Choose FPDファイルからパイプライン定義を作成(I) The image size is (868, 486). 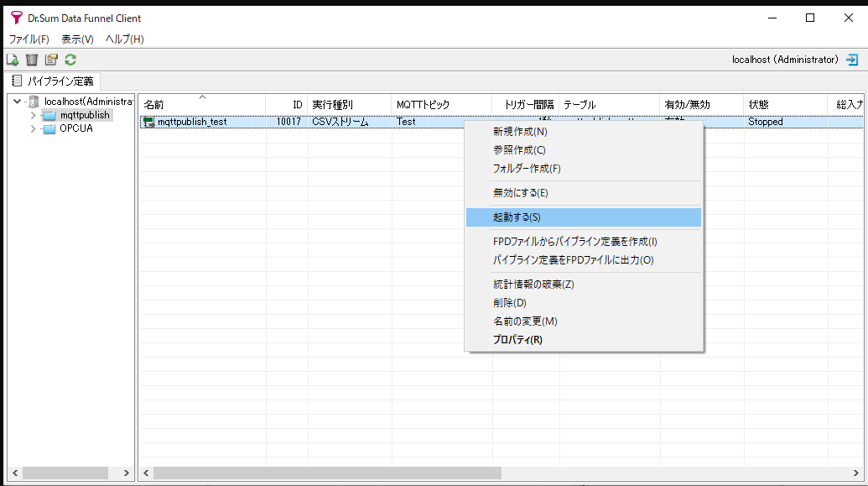click(584, 242)
